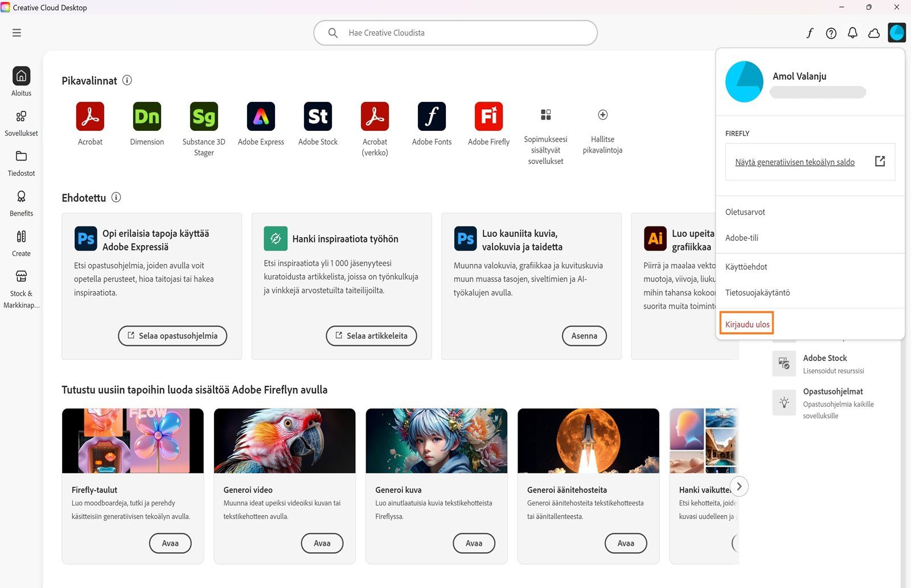911x588 pixels.
Task: Open external link icon for Firefly balance
Action: (x=880, y=162)
